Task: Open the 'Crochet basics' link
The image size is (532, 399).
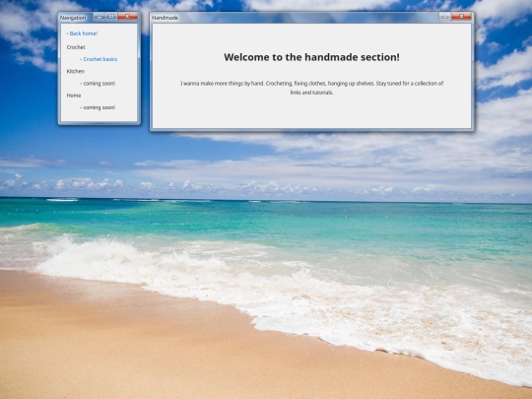Action: tap(100, 59)
